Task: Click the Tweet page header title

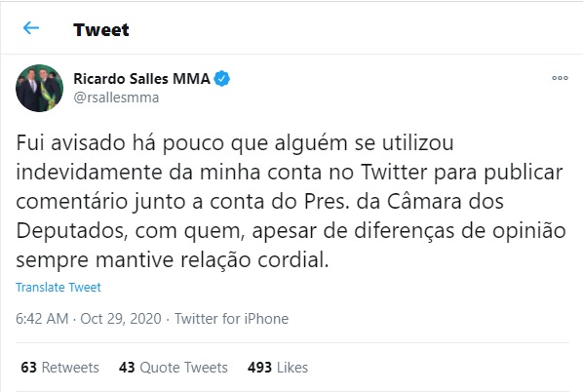Action: coord(101,30)
